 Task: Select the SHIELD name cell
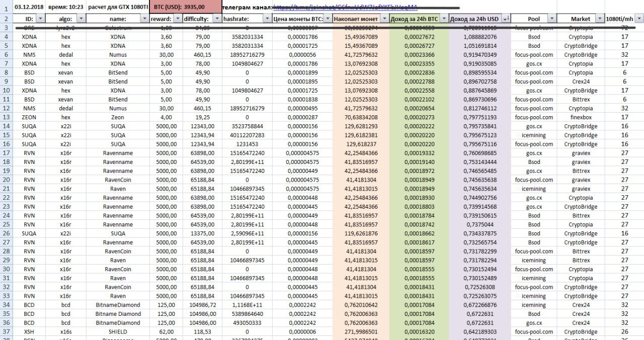click(x=118, y=332)
